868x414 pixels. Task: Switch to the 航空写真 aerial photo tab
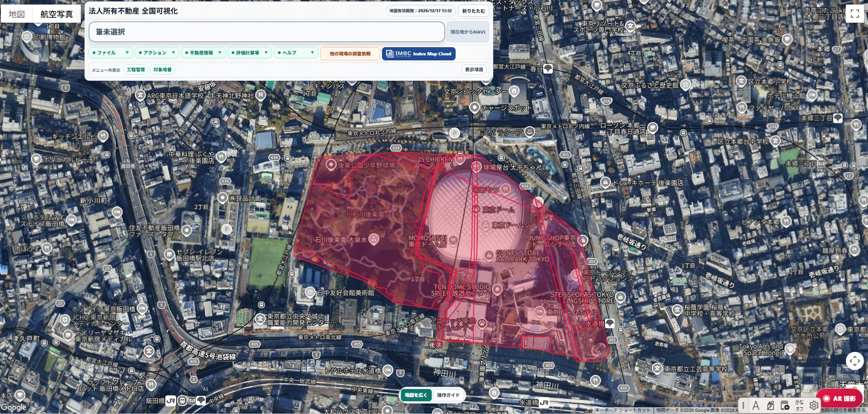pyautogui.click(x=56, y=14)
